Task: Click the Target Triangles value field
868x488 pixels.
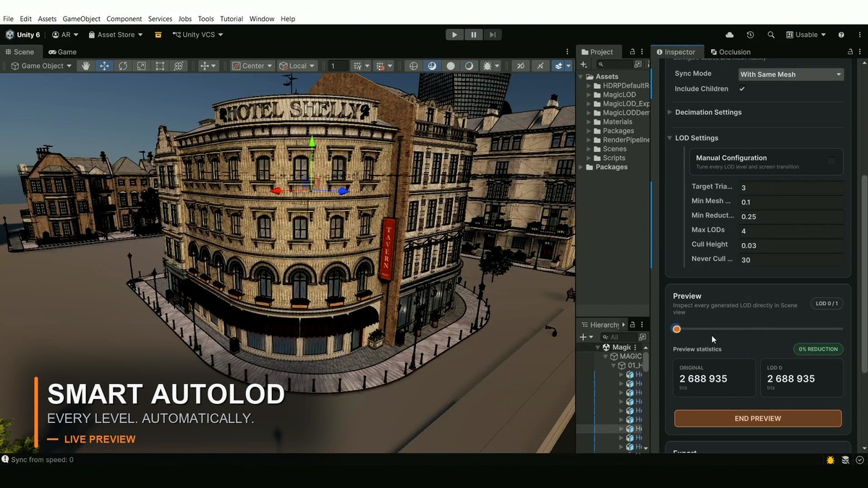Action: (x=791, y=187)
